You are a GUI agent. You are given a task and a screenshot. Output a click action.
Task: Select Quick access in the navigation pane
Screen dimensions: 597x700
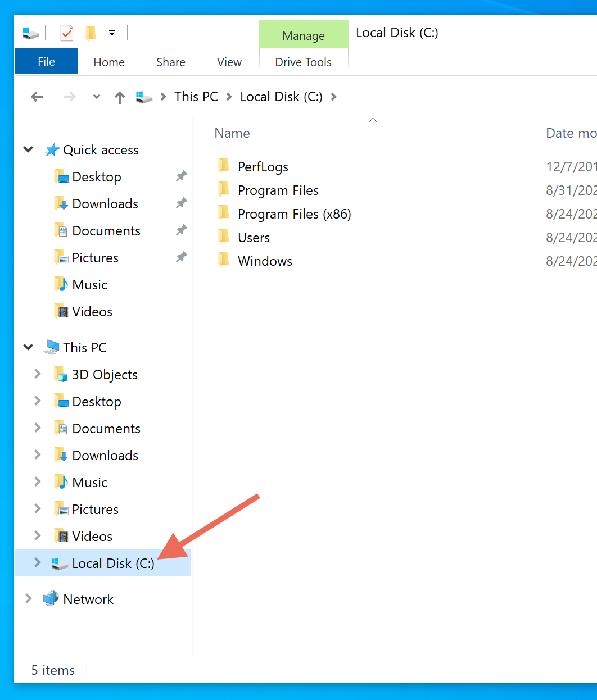(101, 150)
